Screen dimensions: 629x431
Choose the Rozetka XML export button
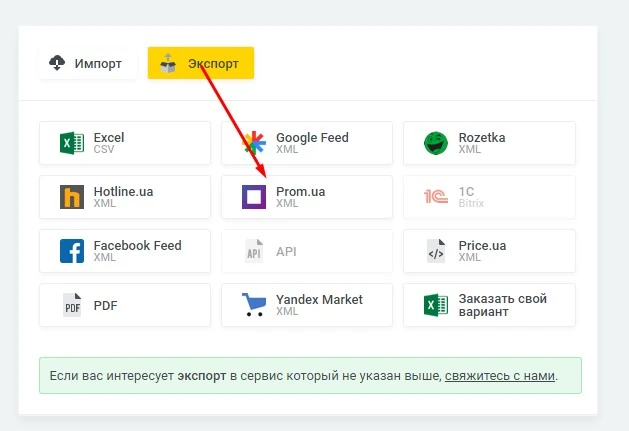(x=490, y=143)
